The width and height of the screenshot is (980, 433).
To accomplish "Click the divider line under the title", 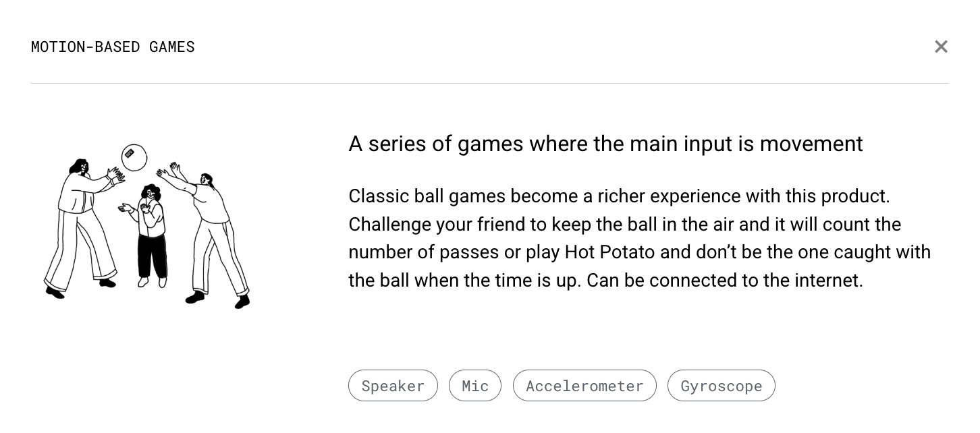I will (490, 84).
